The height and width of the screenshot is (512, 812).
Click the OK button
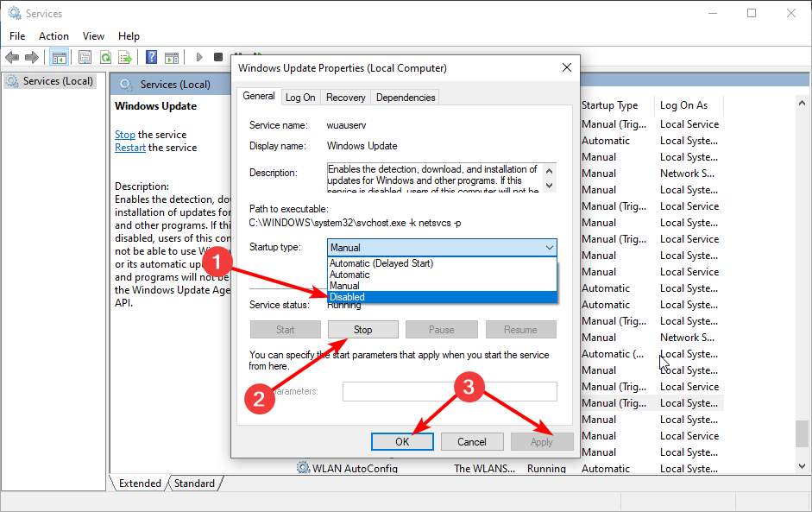(x=402, y=441)
